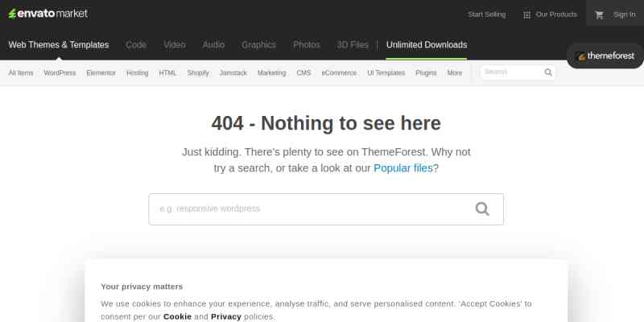The height and width of the screenshot is (322, 644).
Task: Open the Shopify category menu
Action: click(198, 73)
